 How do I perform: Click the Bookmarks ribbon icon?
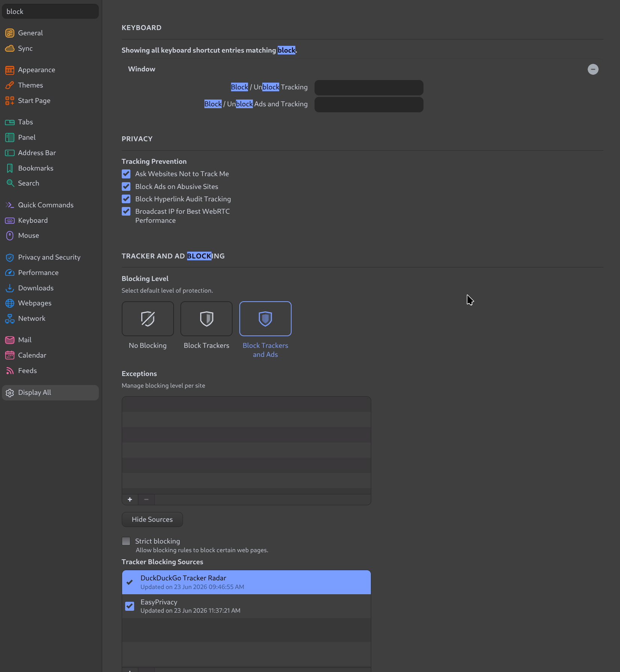(x=10, y=168)
